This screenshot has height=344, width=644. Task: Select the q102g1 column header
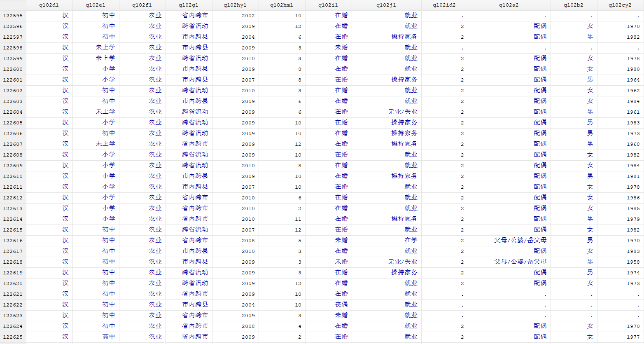189,5
